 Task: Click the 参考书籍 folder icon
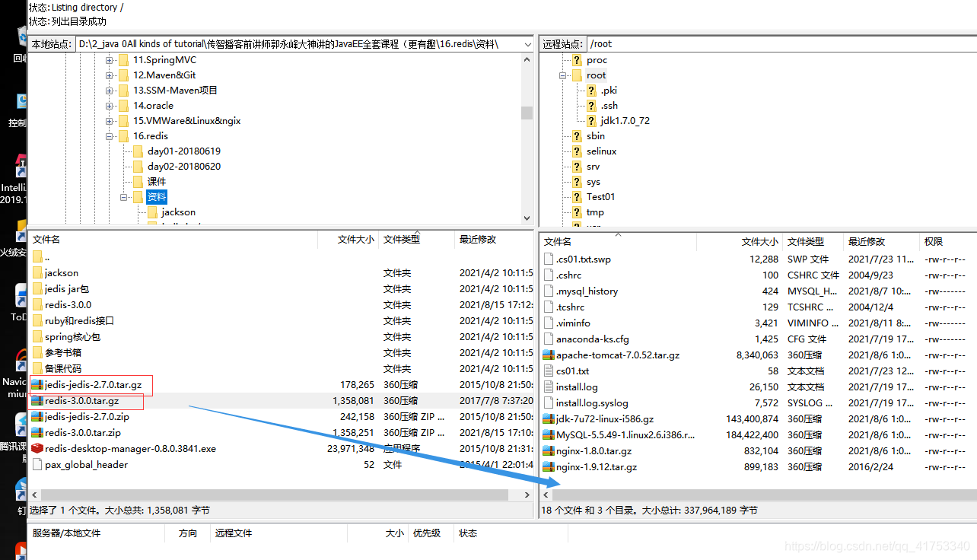coord(37,353)
